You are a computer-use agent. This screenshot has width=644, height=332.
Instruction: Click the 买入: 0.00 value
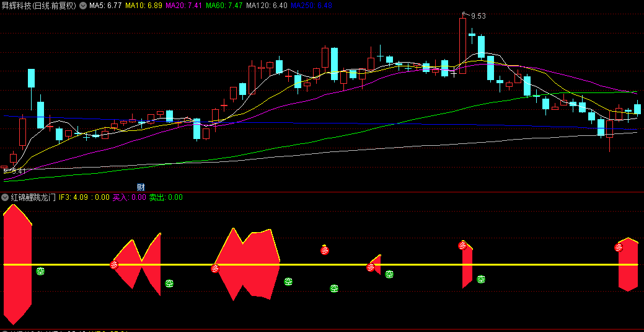(x=130, y=197)
